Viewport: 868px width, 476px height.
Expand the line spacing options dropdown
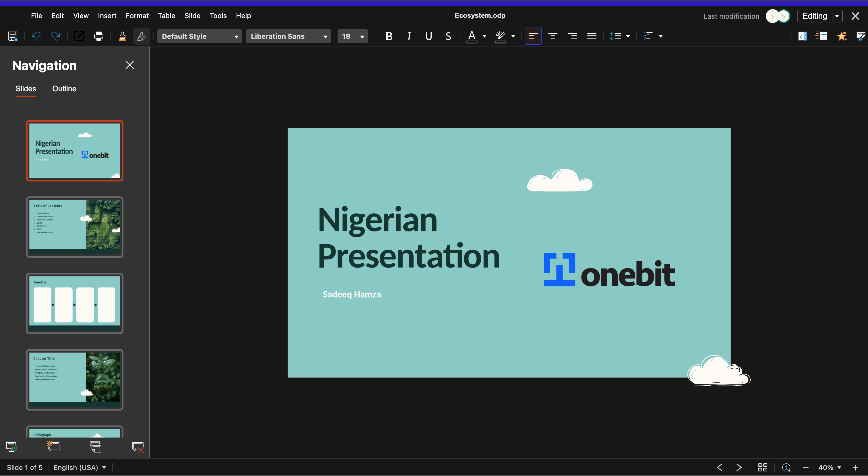pos(629,36)
